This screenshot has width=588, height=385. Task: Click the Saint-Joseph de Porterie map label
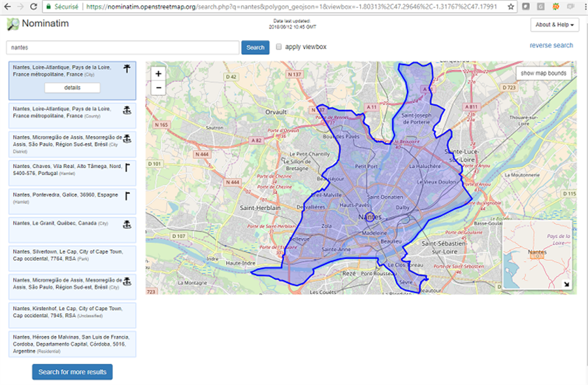(416, 118)
